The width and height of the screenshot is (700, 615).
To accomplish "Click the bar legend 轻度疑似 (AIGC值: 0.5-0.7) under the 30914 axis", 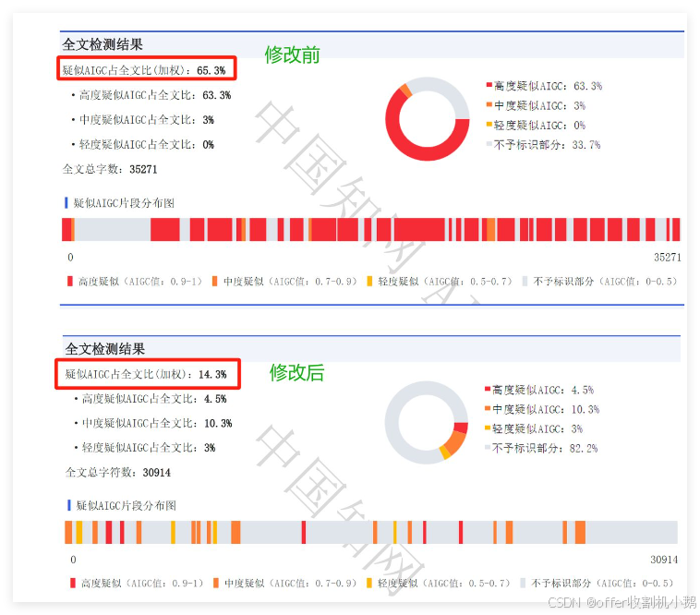I will (438, 583).
